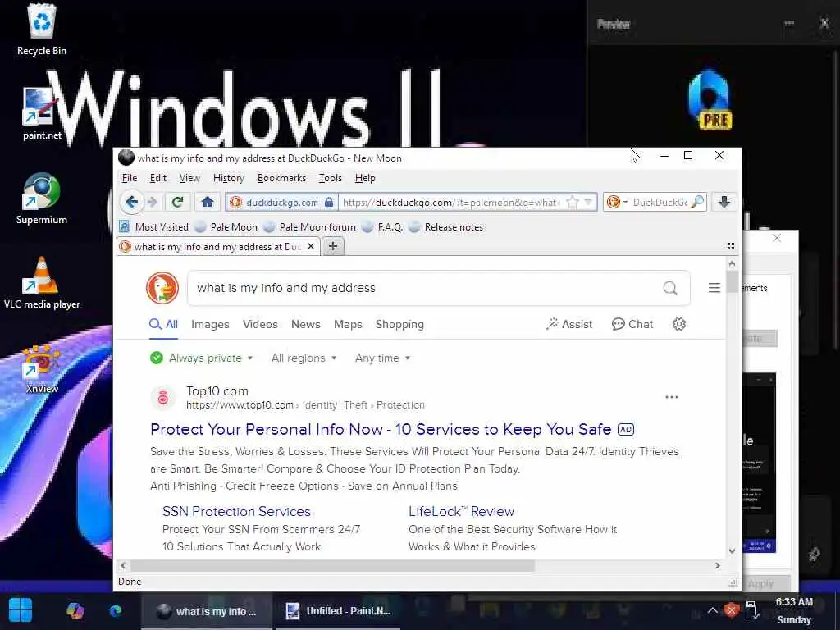Open DuckDuckGo Chat

pyautogui.click(x=632, y=324)
